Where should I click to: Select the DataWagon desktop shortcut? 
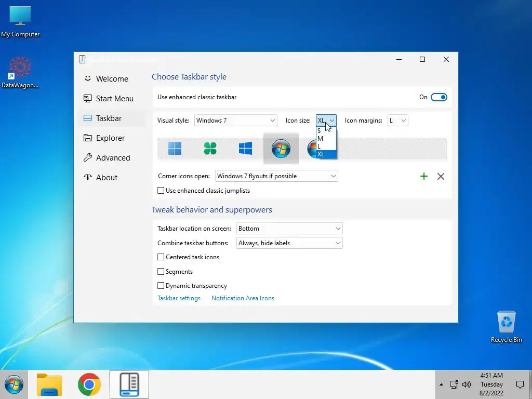(20, 72)
